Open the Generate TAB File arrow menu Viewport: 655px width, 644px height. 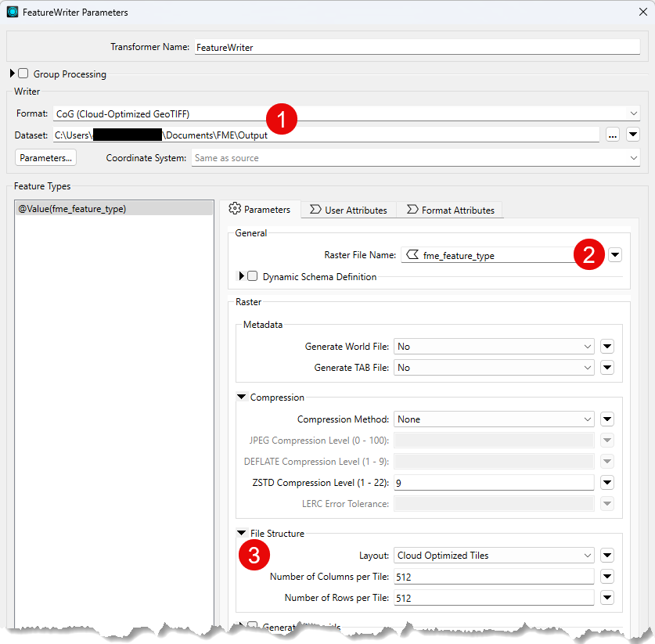pos(606,368)
